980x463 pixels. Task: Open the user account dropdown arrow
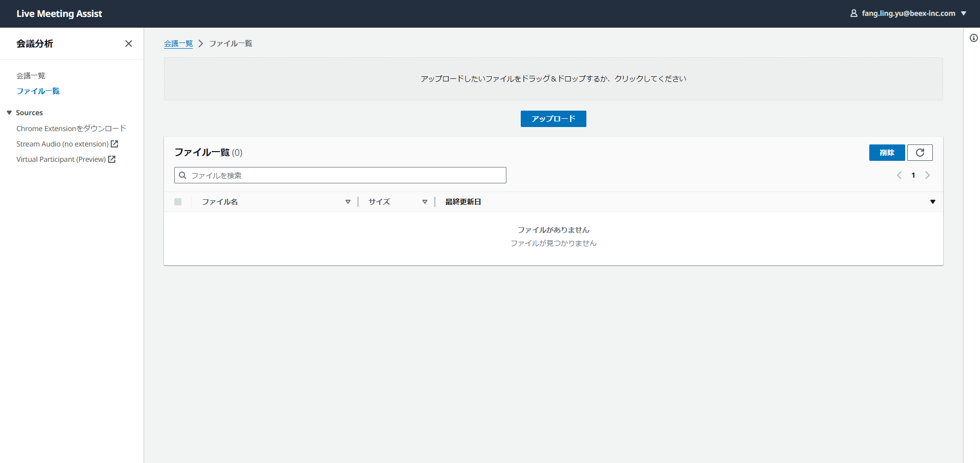tap(964, 13)
